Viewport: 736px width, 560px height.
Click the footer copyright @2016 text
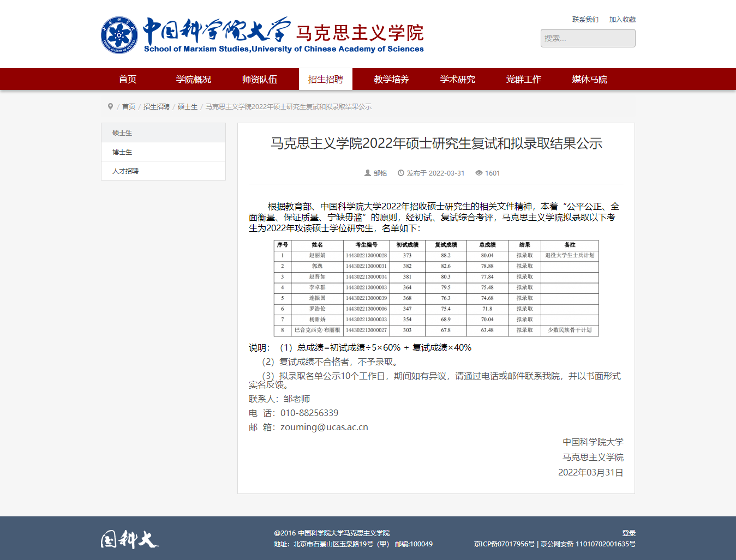pyautogui.click(x=332, y=533)
